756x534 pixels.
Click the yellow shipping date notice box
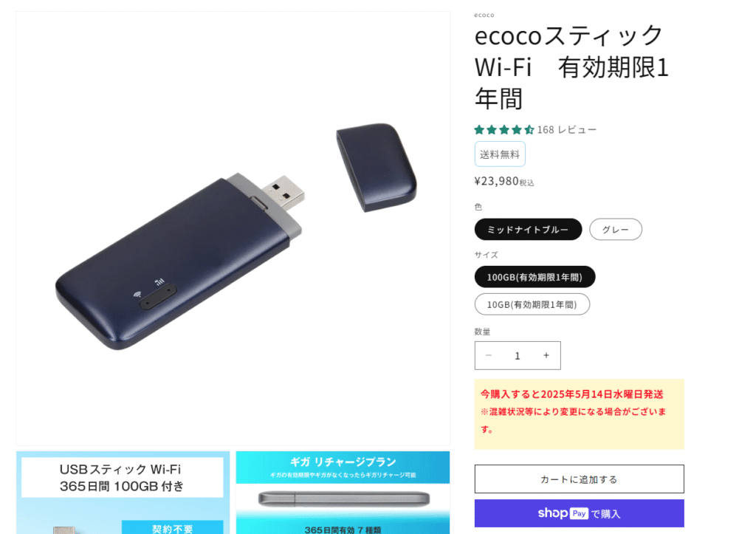pyautogui.click(x=579, y=414)
